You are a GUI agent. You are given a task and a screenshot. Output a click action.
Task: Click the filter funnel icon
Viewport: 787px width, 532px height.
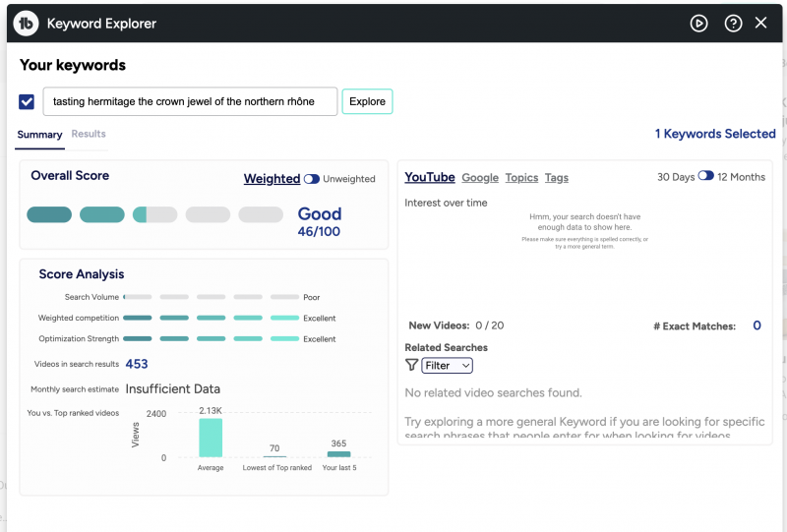(x=412, y=365)
